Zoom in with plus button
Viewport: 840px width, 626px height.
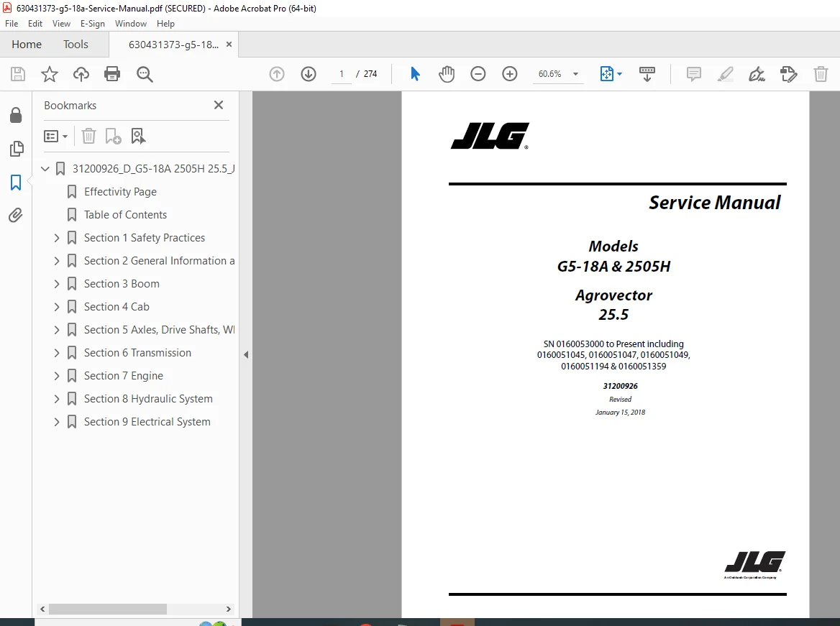point(509,74)
